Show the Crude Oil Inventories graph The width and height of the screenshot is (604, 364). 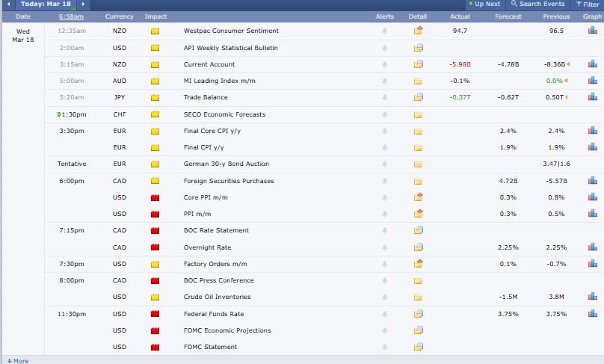click(592, 297)
